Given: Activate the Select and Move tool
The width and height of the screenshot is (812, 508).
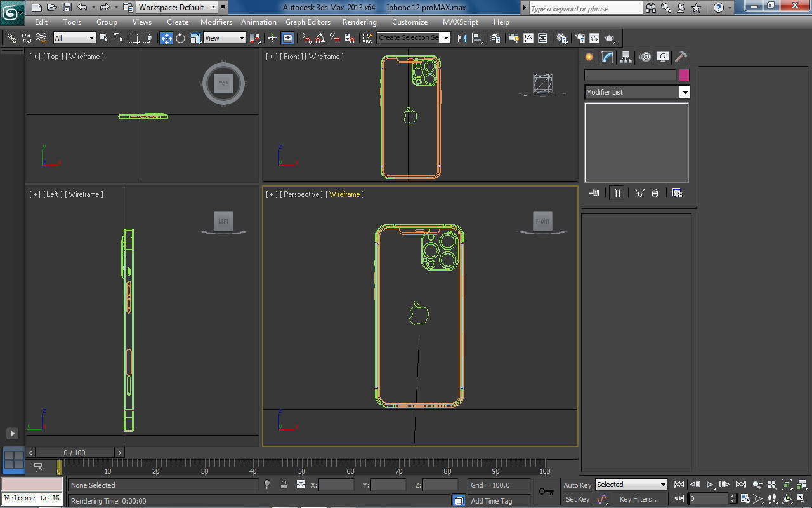Looking at the screenshot, I should [166, 38].
